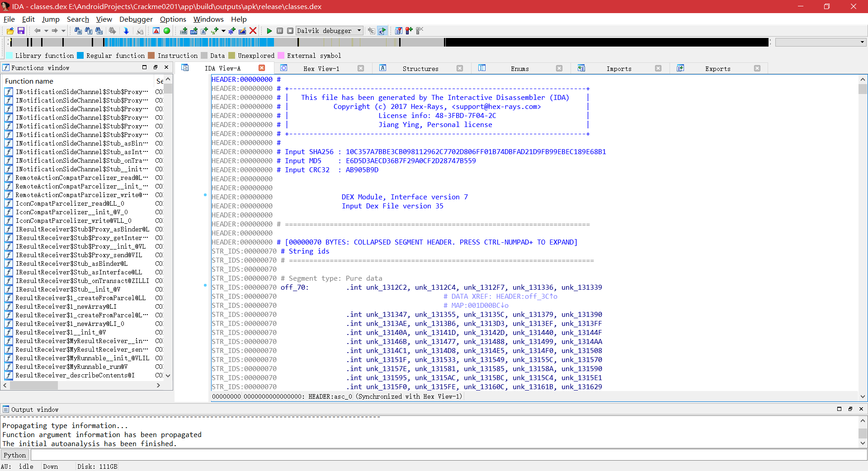
Task: Switch to the Hex View-1 tab
Action: [321, 69]
